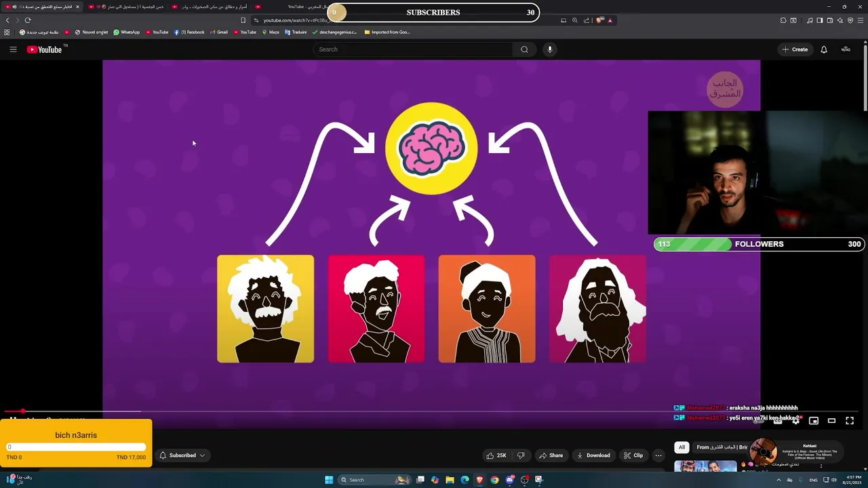This screenshot has width=868, height=488.
Task: Open the Imported from Google bookmarks folder
Action: click(387, 32)
